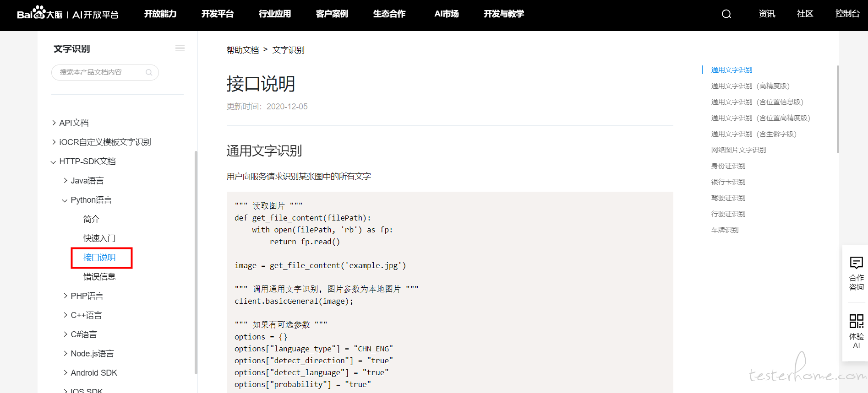Select 简介 under Python语言
Viewport: 868px width, 393px height.
[x=91, y=219]
